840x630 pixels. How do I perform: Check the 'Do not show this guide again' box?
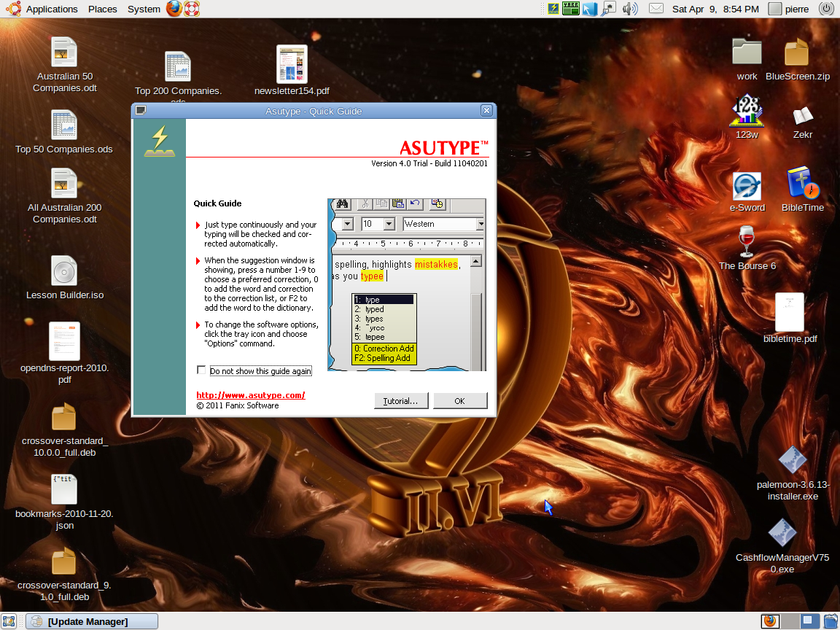coord(202,370)
